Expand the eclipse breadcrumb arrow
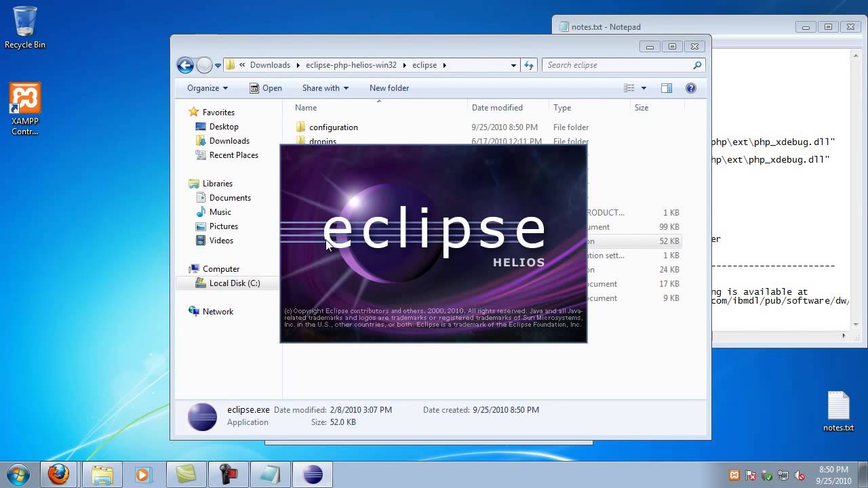868x488 pixels. pos(445,65)
